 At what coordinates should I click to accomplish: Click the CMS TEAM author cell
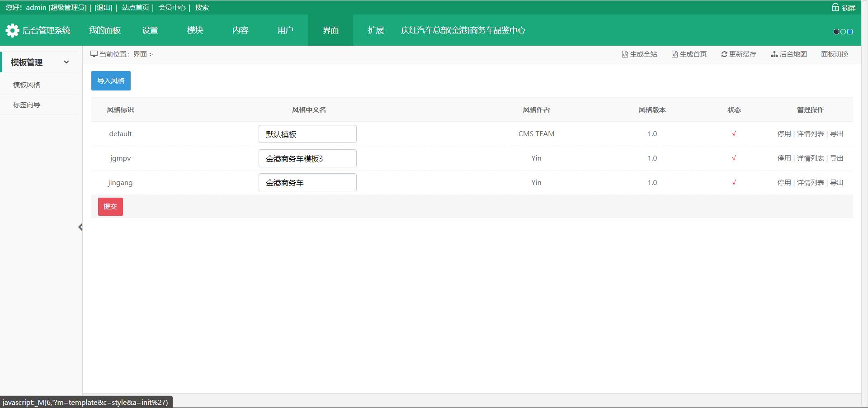(536, 134)
